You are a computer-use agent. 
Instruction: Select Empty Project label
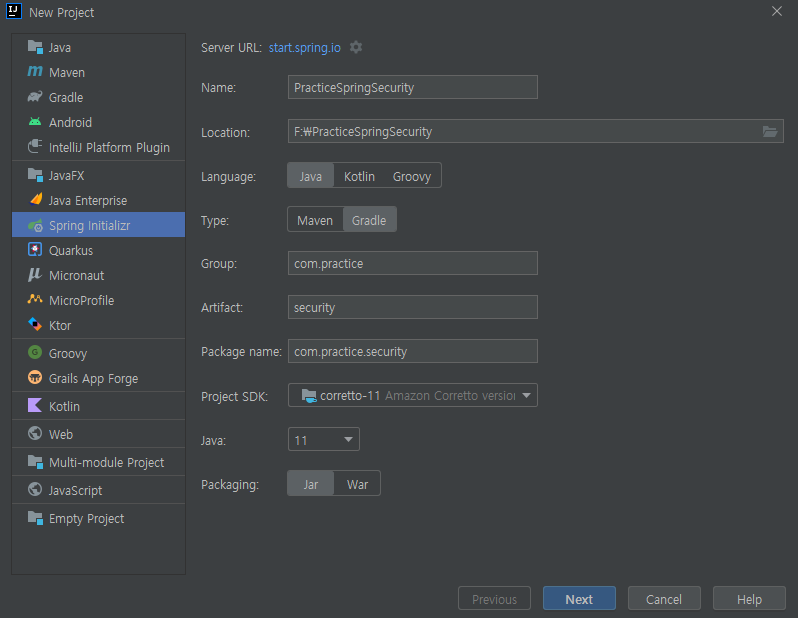(87, 519)
